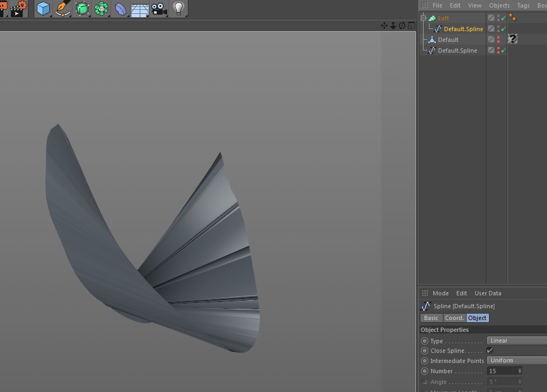
Task: Switch to the Coord. tab
Action: point(454,318)
